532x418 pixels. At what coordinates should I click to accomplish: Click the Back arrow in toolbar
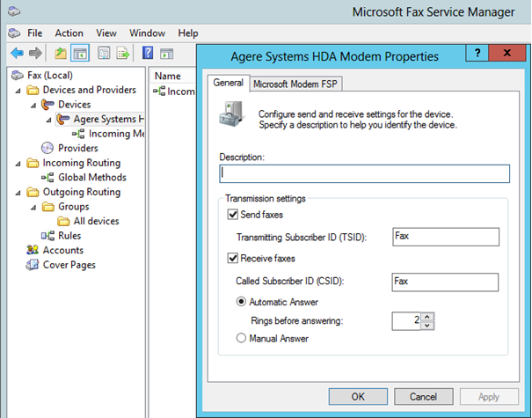click(17, 53)
